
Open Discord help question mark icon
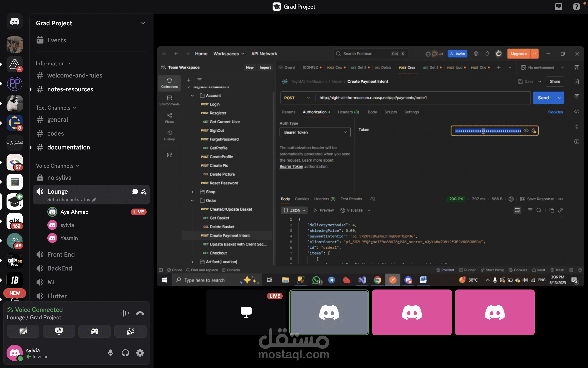(576, 7)
